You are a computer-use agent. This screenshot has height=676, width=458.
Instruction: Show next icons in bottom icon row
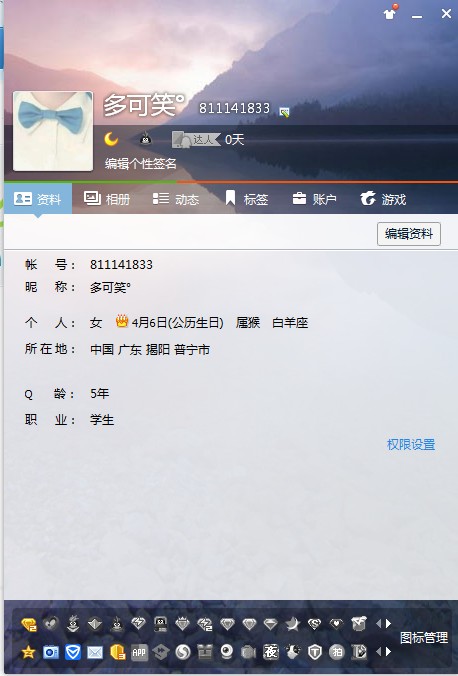[389, 651]
